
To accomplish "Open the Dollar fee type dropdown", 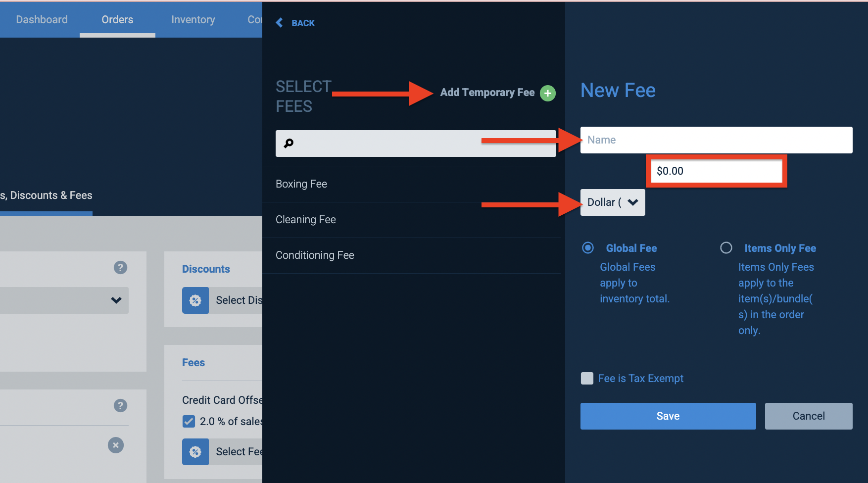I will pyautogui.click(x=613, y=202).
